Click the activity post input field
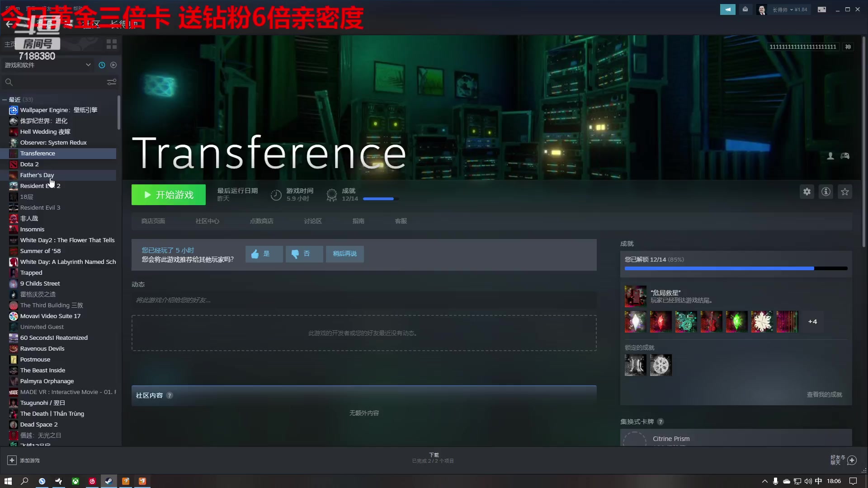The width and height of the screenshot is (868, 488). pos(364,300)
